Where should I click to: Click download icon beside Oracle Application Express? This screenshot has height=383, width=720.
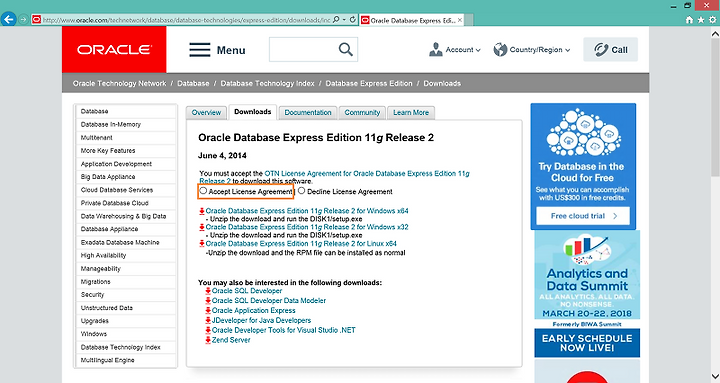point(208,311)
